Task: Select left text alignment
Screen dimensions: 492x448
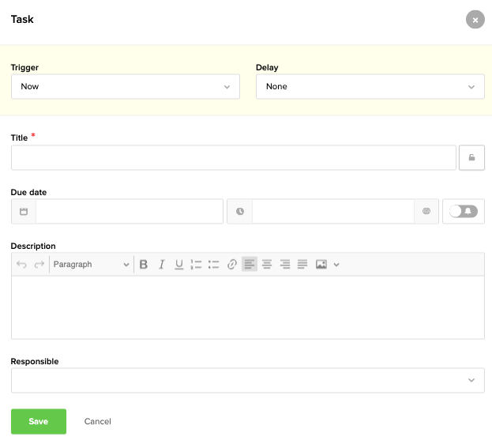Action: point(250,265)
